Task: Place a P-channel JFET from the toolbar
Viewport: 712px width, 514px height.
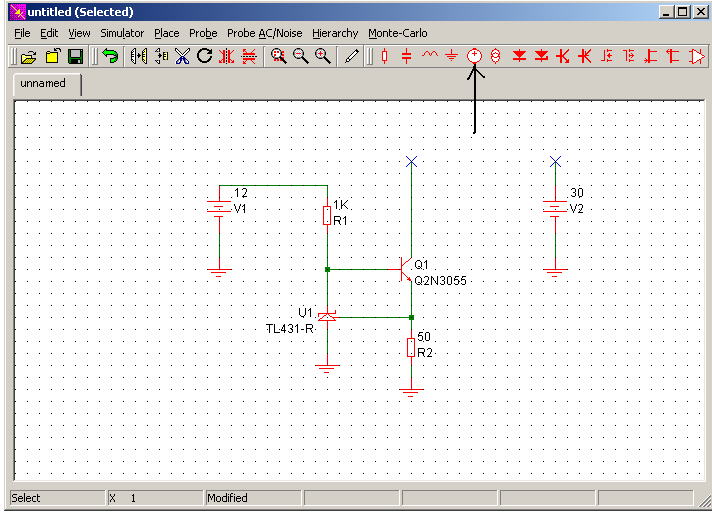Action: click(x=672, y=56)
